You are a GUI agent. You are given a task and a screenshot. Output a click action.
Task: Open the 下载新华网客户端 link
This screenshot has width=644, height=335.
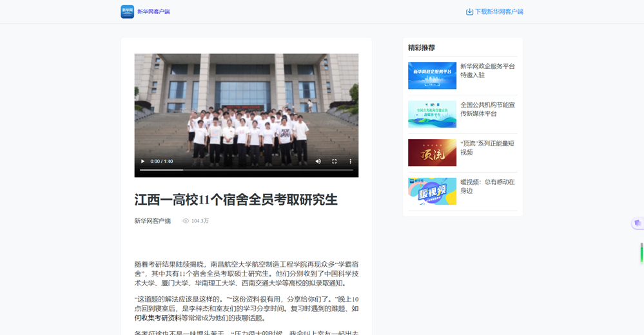[x=499, y=12]
